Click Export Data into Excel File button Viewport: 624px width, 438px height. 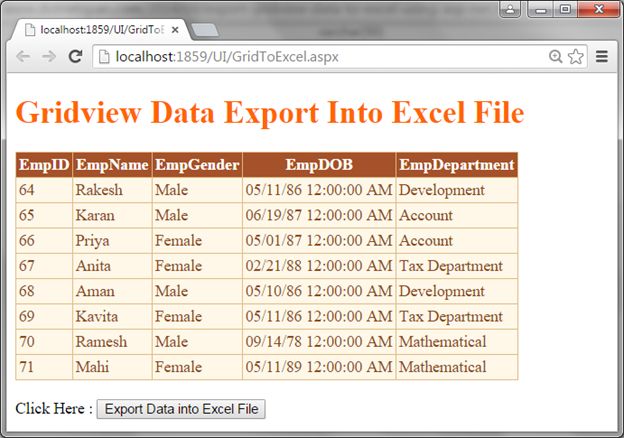click(x=181, y=409)
